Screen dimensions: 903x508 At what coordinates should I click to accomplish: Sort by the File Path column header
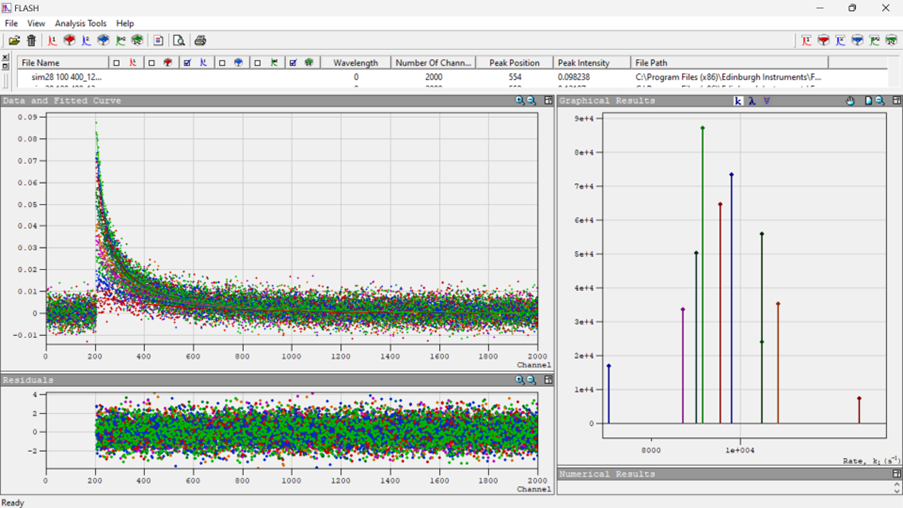[x=730, y=63]
